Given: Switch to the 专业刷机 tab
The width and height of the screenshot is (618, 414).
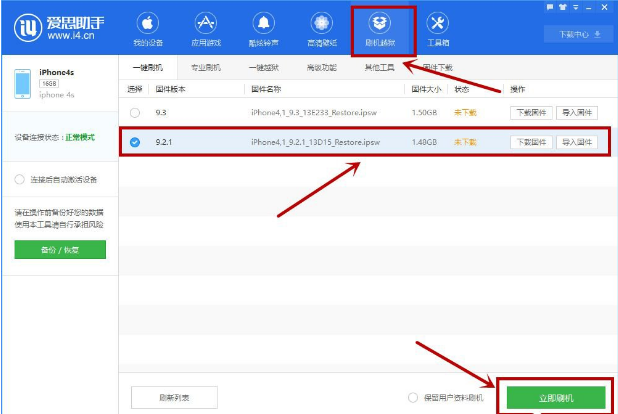Looking at the screenshot, I should 206,67.
